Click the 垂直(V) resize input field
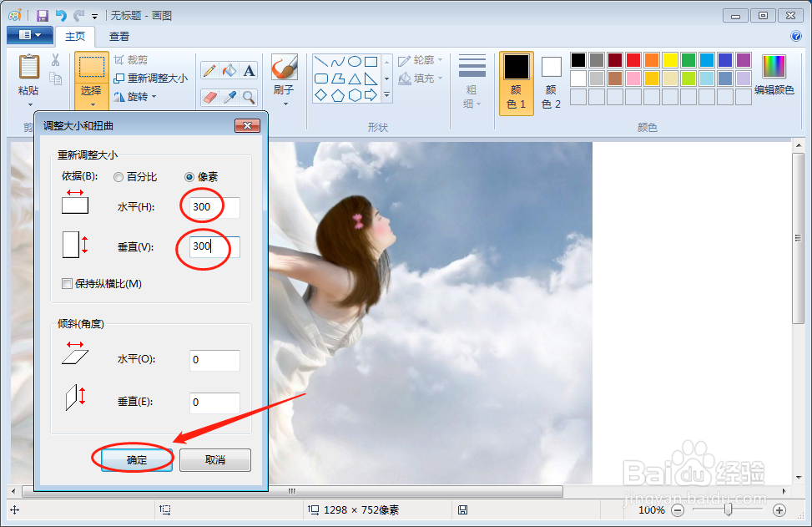Viewport: 812px width, 527px height. coord(214,246)
